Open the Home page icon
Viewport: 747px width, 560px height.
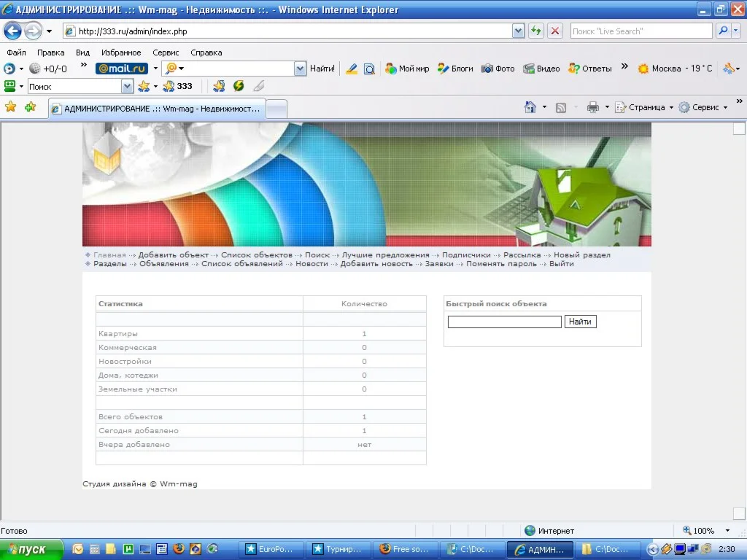(x=530, y=107)
